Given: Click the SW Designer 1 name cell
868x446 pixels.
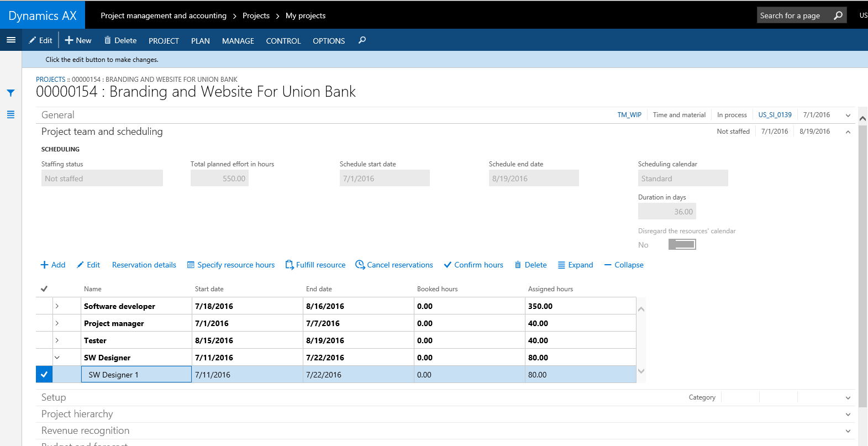Looking at the screenshot, I should pos(136,374).
